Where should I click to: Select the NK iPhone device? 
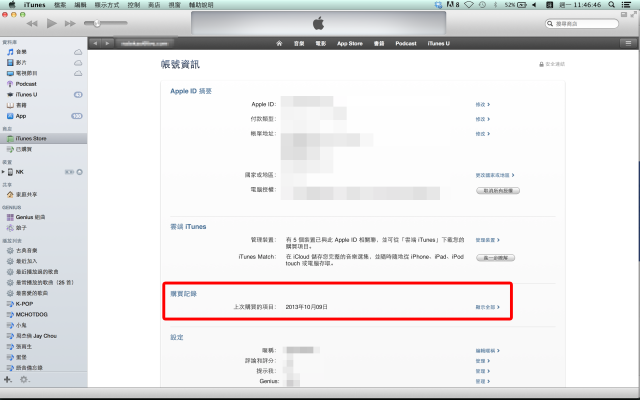pos(19,172)
